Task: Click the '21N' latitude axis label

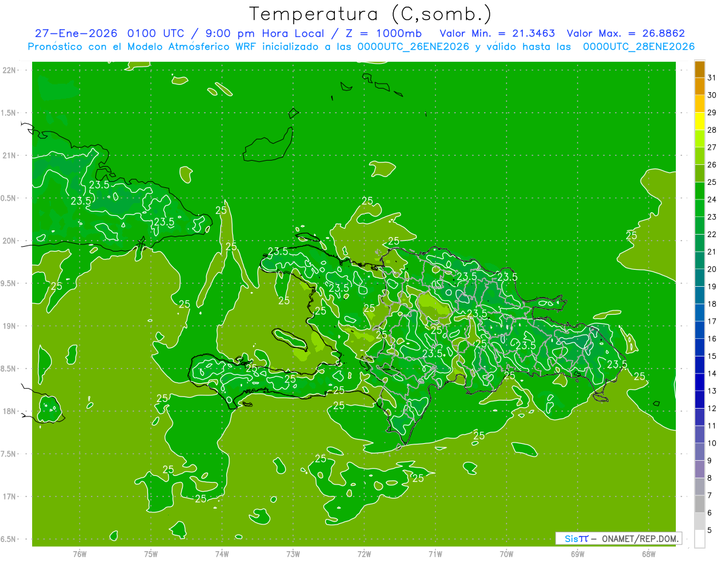Action: click(10, 155)
